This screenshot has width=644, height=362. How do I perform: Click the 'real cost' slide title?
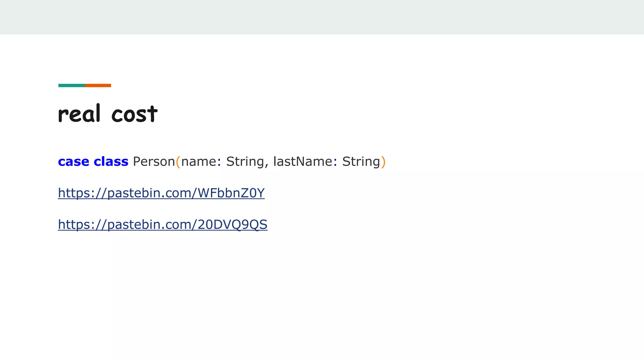click(108, 113)
